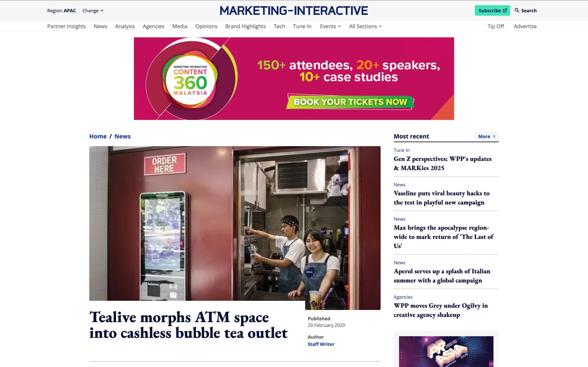Click the Tip Off link
This screenshot has height=367, width=588.
tap(496, 26)
